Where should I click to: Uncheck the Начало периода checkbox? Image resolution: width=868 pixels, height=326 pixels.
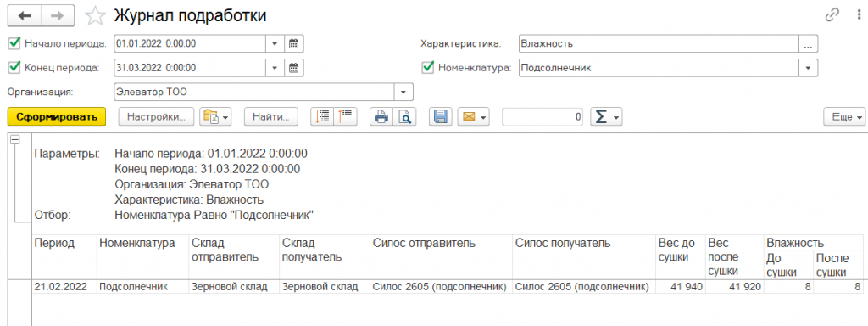(x=15, y=42)
